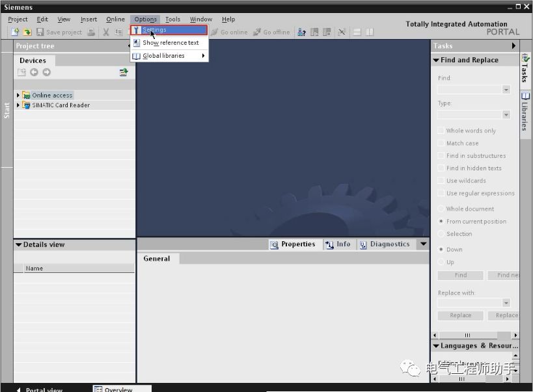Click the Show reference text icon
Screen dimensions: 533x392
[136, 43]
